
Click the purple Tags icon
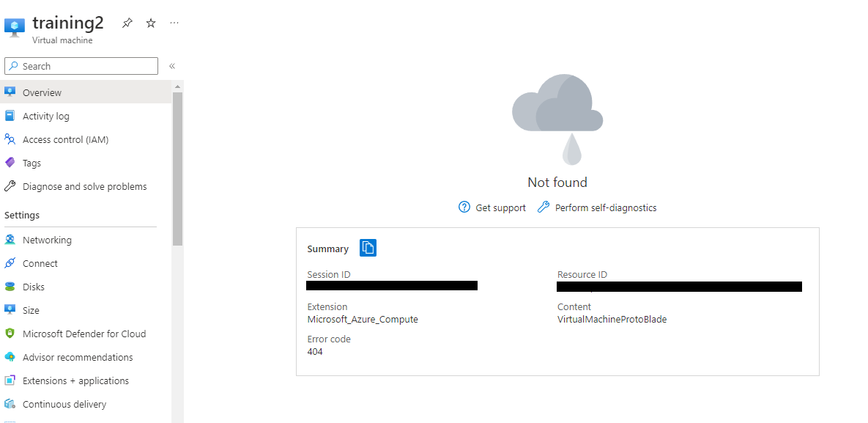pyautogui.click(x=10, y=163)
